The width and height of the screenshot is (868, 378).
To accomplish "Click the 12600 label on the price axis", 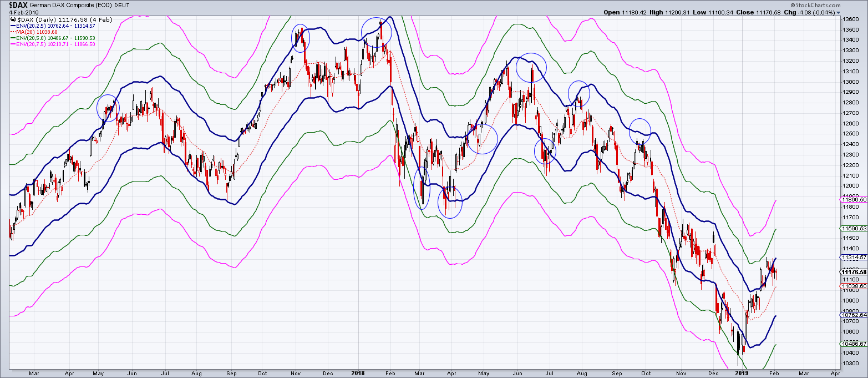I will click(851, 123).
